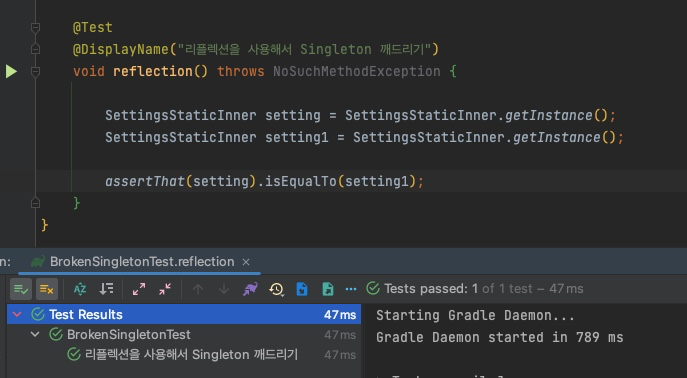Screen dimensions: 687x378
Task: Close the BrokenSingletonTest.reflection tab
Action: coord(246,262)
